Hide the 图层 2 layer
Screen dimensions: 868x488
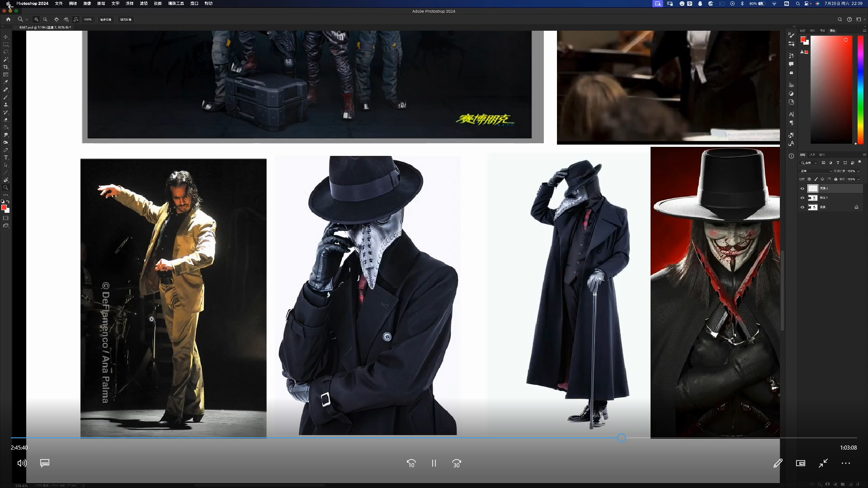pyautogui.click(x=802, y=188)
